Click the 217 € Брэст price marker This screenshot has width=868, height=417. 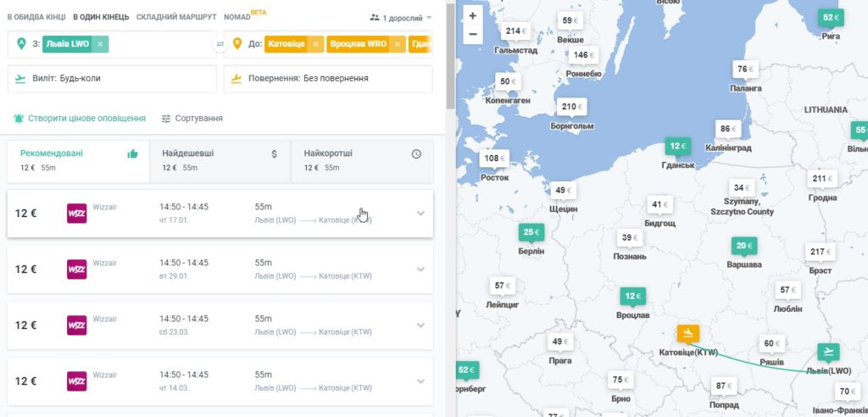point(821,253)
